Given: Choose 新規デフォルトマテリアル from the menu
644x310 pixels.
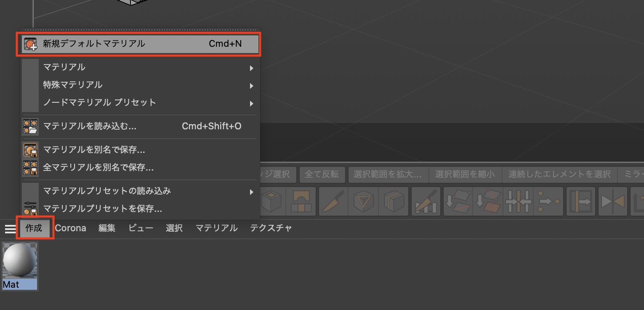Looking at the screenshot, I should (x=138, y=44).
